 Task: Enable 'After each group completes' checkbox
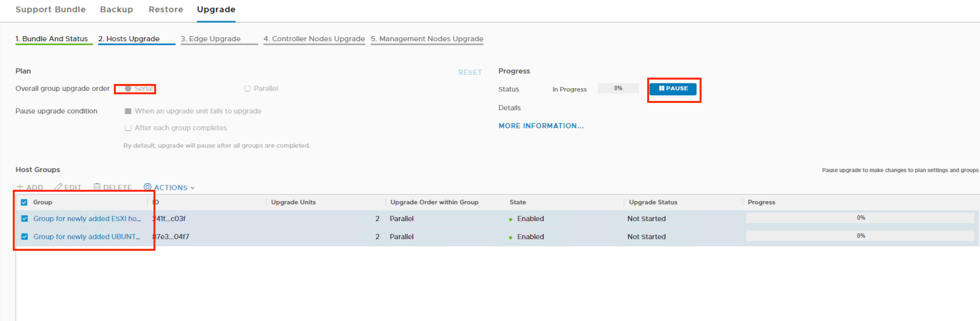128,128
